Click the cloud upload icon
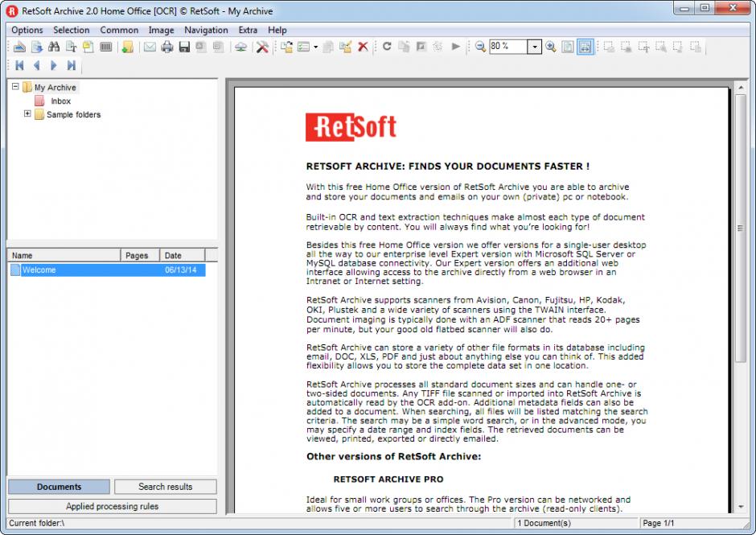 (x=240, y=47)
